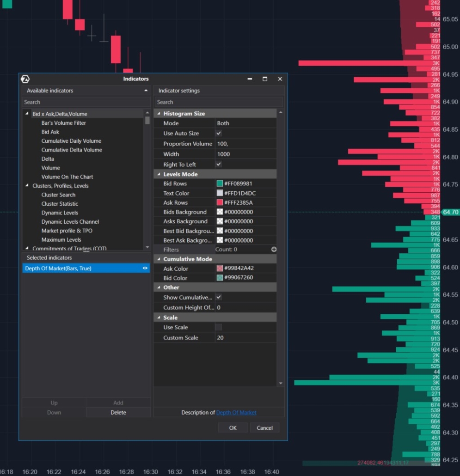Click OK to apply indicator settings

(x=233, y=427)
